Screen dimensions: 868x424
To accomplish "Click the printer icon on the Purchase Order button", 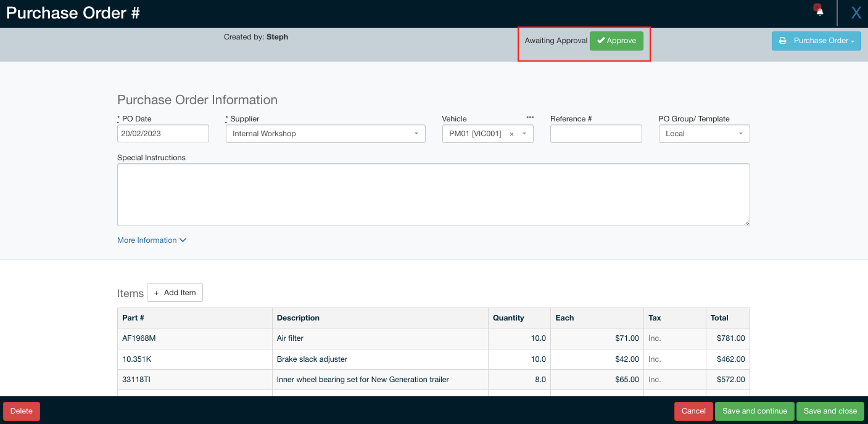I will click(x=783, y=41).
